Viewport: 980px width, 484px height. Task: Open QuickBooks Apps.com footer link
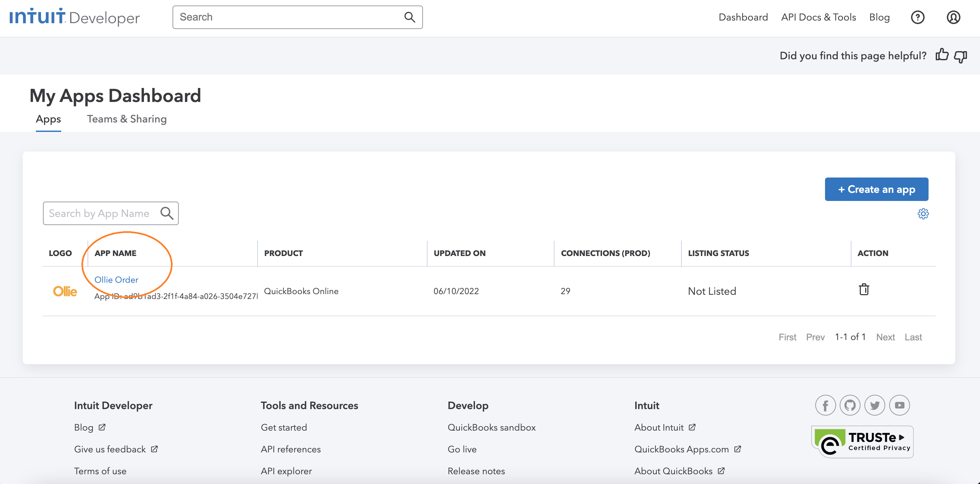click(687, 449)
